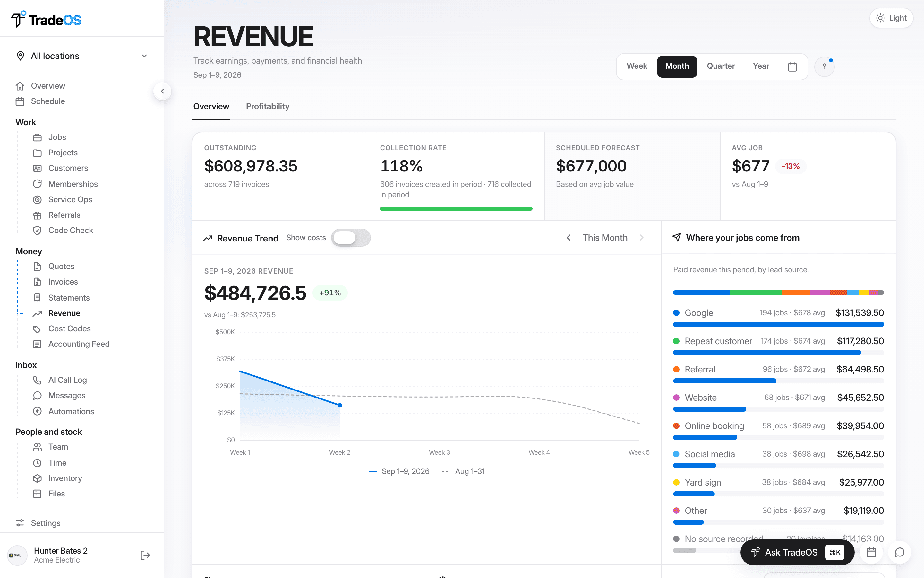Expand the All locations dropdown
Screen dimensions: 924x578
coord(82,56)
